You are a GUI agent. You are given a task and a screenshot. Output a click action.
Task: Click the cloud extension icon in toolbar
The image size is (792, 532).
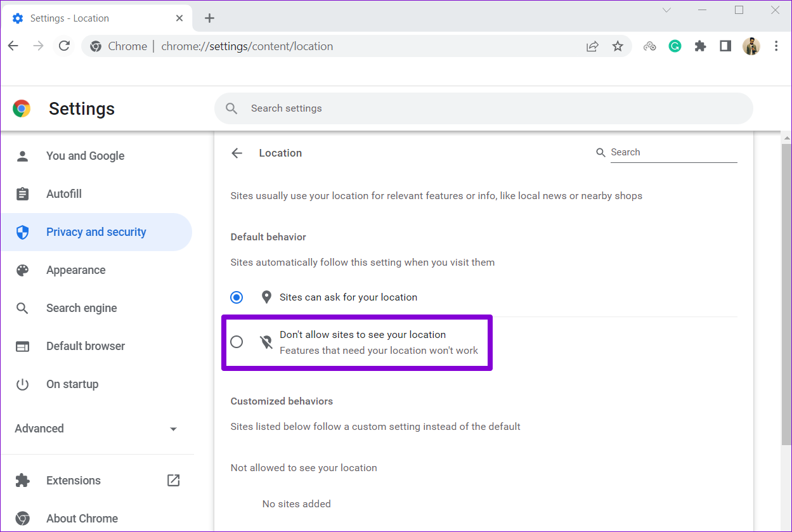point(649,46)
